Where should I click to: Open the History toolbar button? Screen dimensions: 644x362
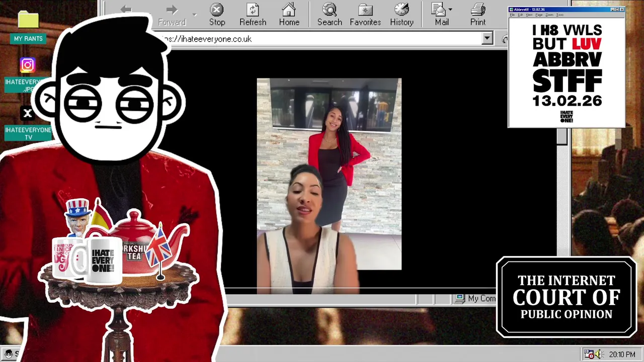(401, 15)
